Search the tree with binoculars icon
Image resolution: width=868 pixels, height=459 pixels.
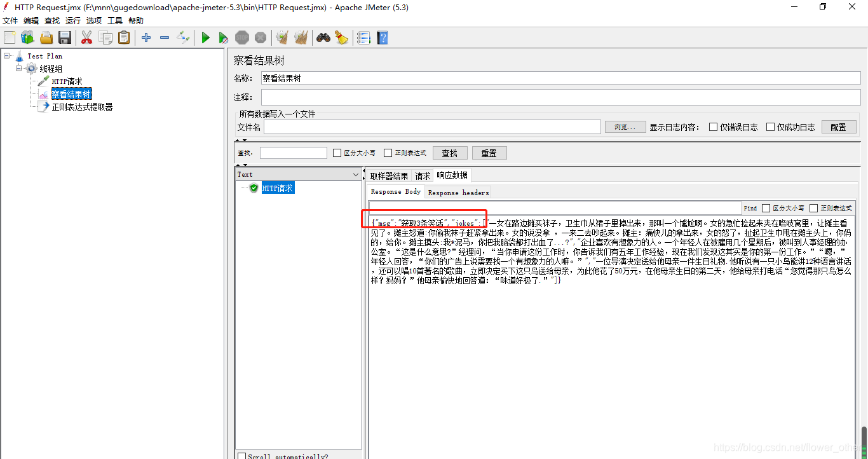point(323,38)
